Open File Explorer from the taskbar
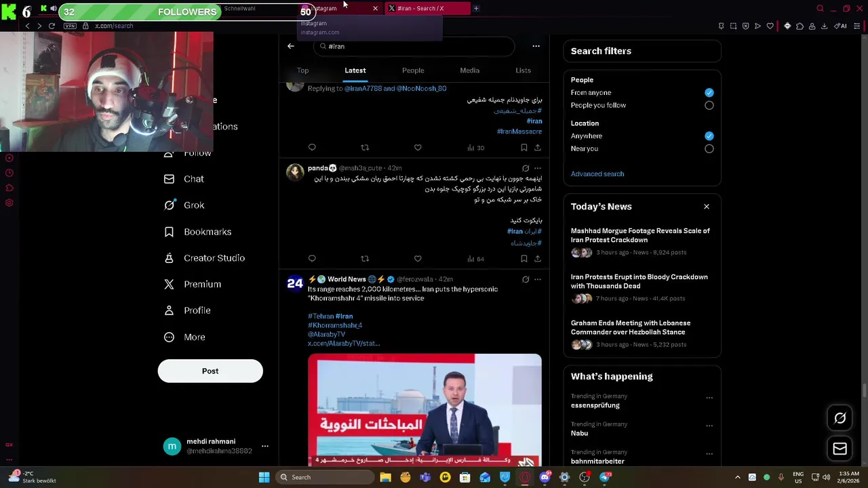Screen dimensions: 868x488 pyautogui.click(x=385, y=477)
